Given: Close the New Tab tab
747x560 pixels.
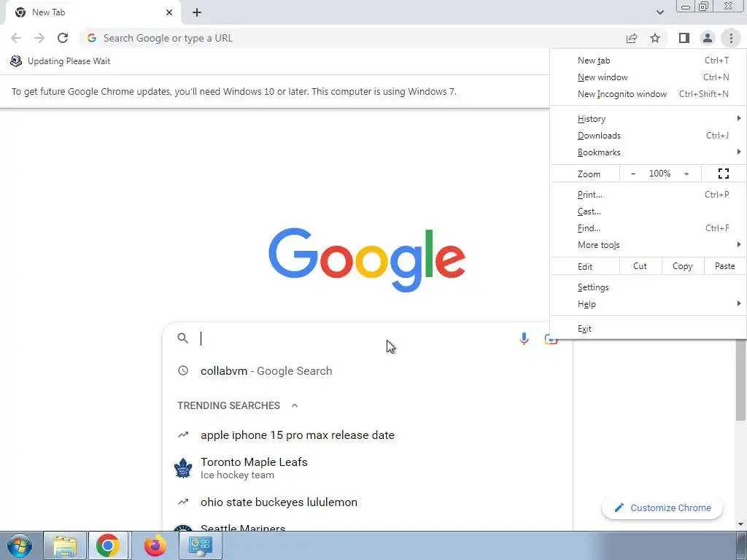Looking at the screenshot, I should pyautogui.click(x=169, y=12).
